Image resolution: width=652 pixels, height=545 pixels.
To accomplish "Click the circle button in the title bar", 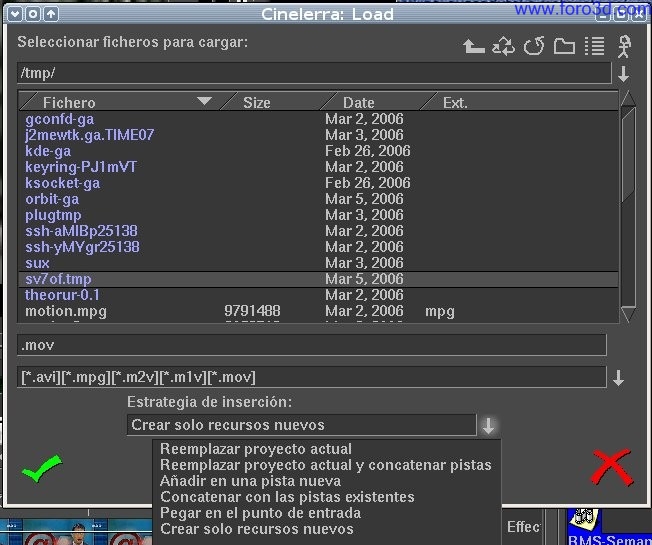I will tap(33, 14).
